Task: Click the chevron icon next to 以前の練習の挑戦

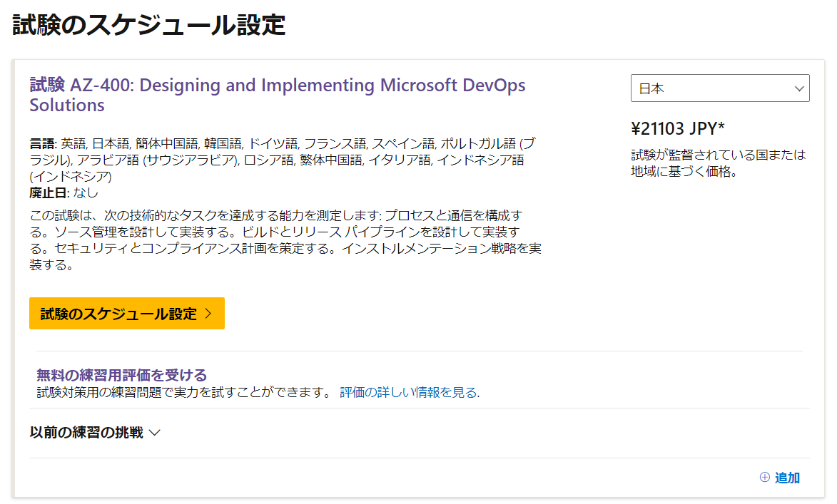Action: (x=155, y=433)
